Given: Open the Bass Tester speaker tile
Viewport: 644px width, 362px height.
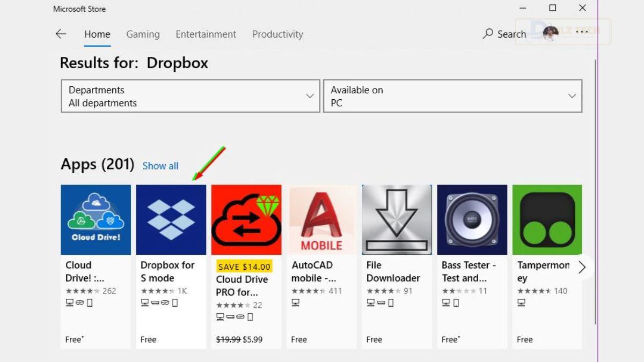Looking at the screenshot, I should (472, 220).
